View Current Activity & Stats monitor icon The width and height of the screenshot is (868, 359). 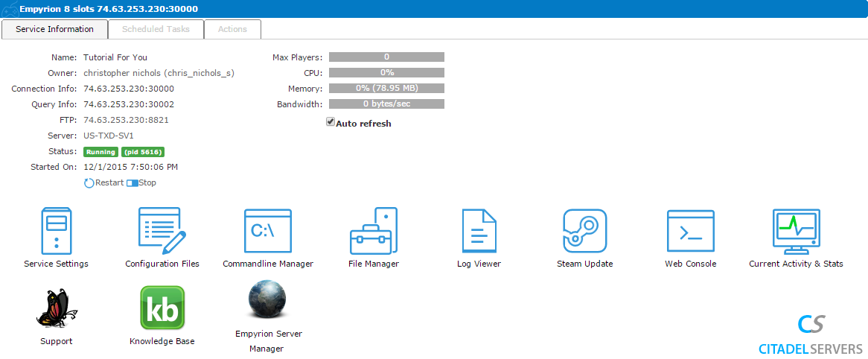796,231
